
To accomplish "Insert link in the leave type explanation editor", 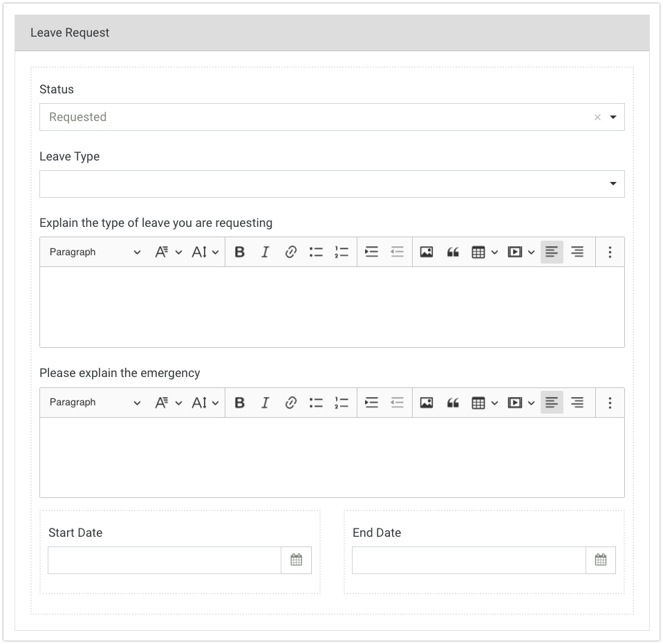I will (x=291, y=252).
